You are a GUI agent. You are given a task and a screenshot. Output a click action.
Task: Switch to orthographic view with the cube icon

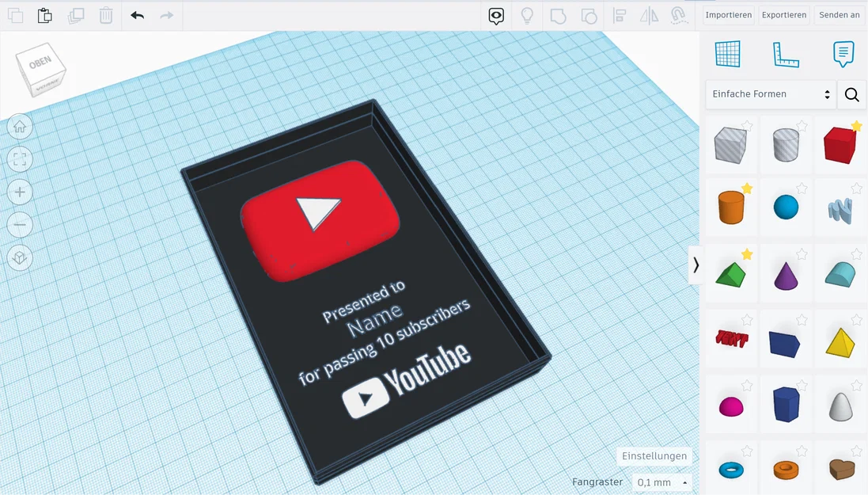20,257
